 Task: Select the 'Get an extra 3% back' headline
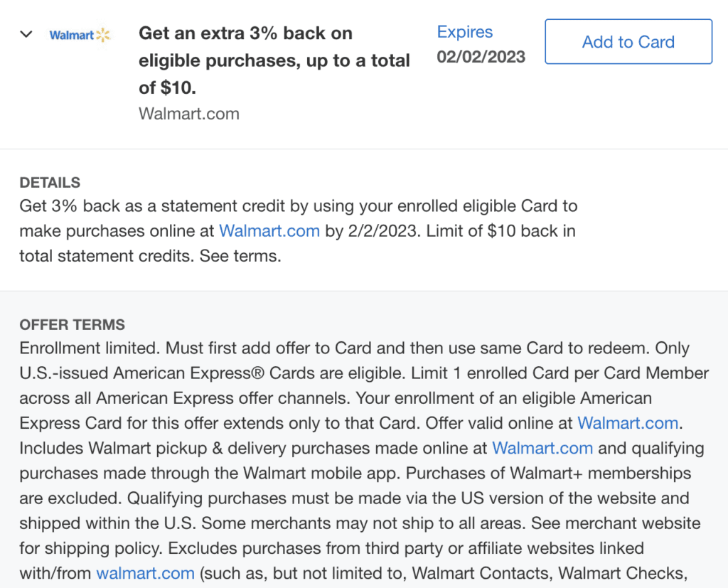coord(274,60)
